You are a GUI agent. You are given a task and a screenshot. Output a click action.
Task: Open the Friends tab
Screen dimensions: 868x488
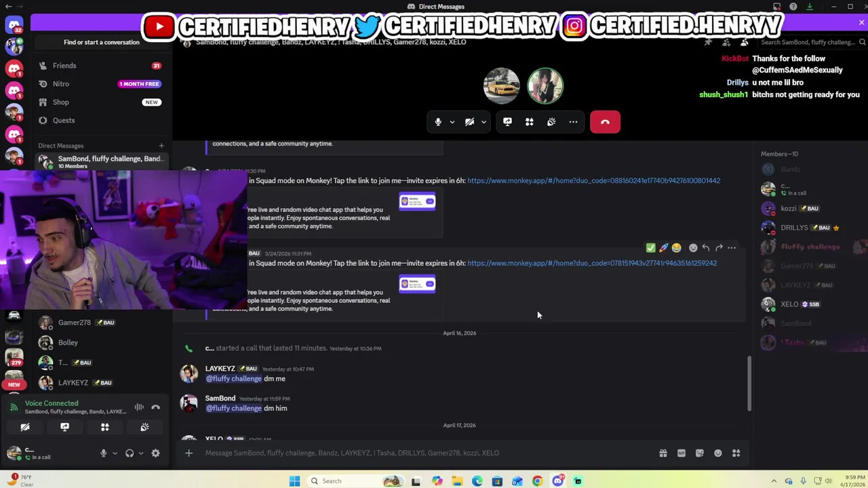pyautogui.click(x=100, y=66)
